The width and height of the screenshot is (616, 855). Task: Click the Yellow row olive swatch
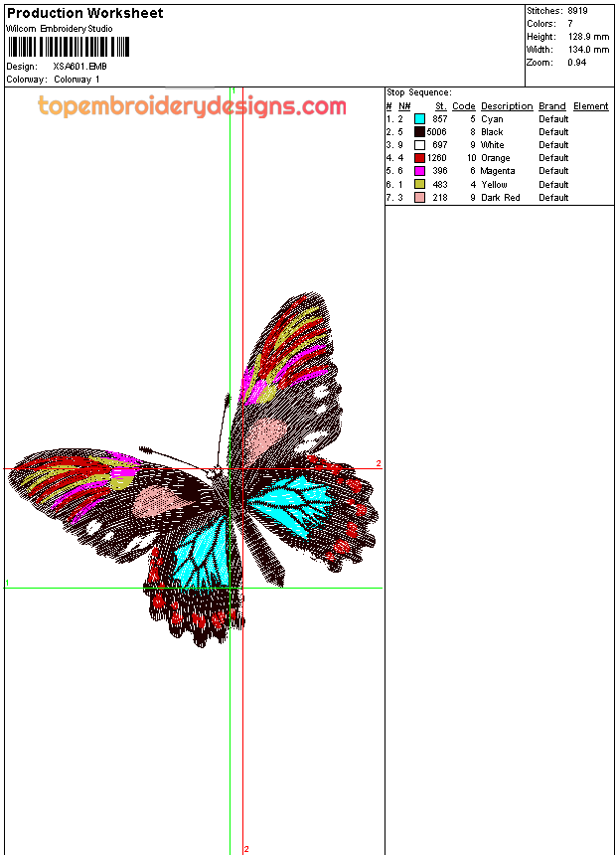[419, 184]
